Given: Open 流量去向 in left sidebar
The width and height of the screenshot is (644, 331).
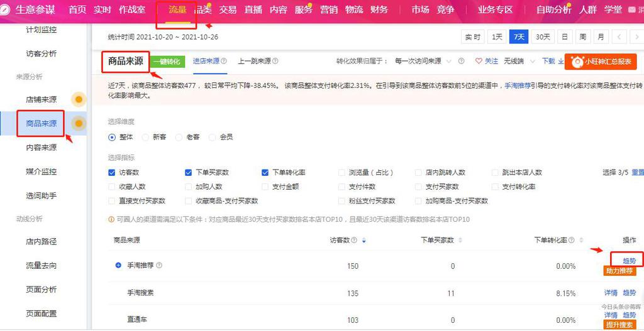Looking at the screenshot, I should click(x=42, y=266).
